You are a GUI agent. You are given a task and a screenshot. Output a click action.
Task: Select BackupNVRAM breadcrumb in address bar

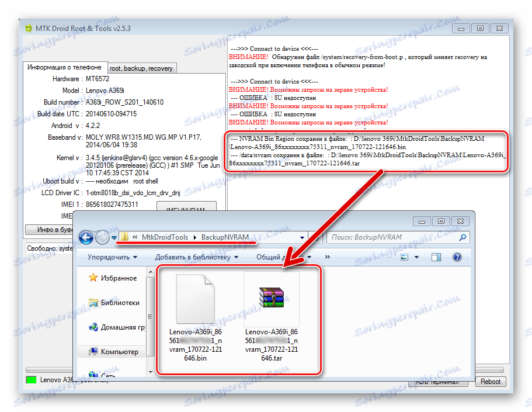pos(225,237)
